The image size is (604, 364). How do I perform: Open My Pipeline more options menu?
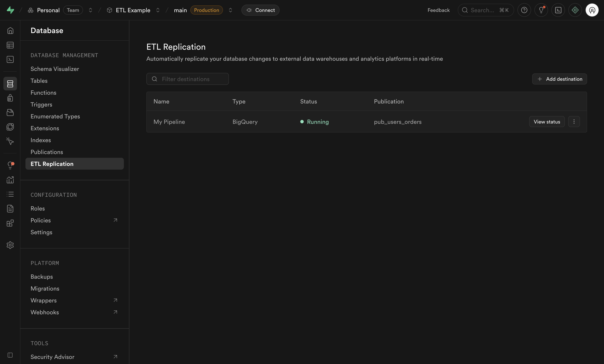(574, 122)
